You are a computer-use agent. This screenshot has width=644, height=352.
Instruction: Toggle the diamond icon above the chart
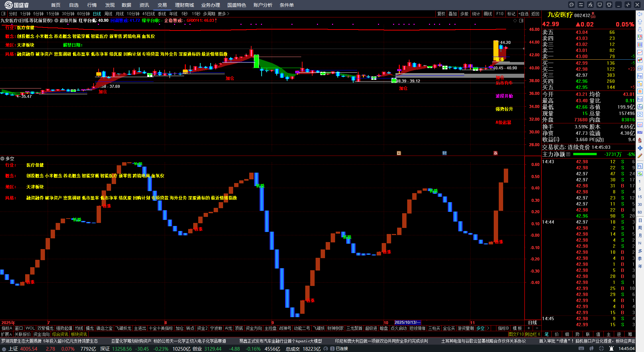(x=515, y=20)
